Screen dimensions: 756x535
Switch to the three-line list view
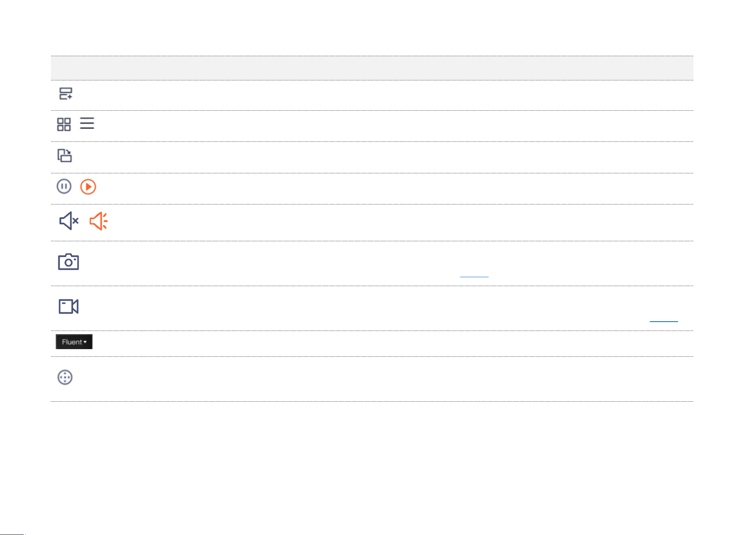(x=87, y=123)
